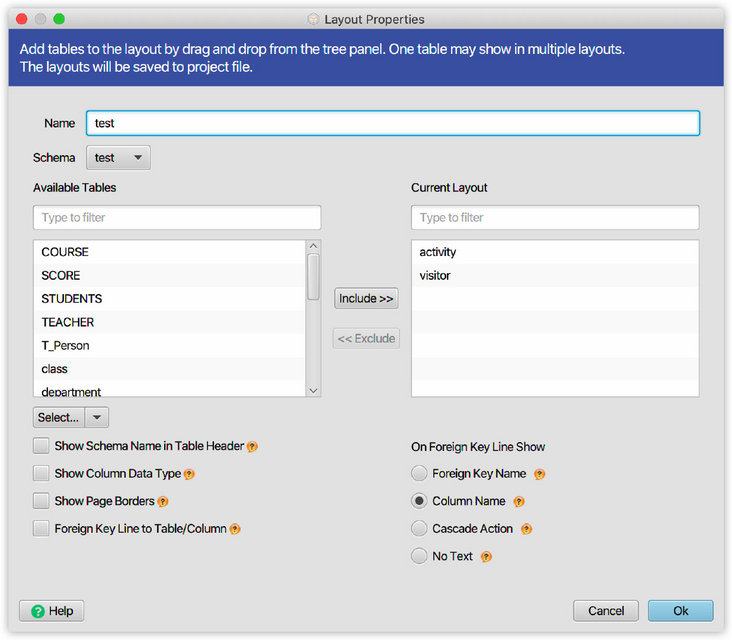The height and width of the screenshot is (640, 732).
Task: Click help icon beside Show Column Data Type
Action: pos(189,474)
